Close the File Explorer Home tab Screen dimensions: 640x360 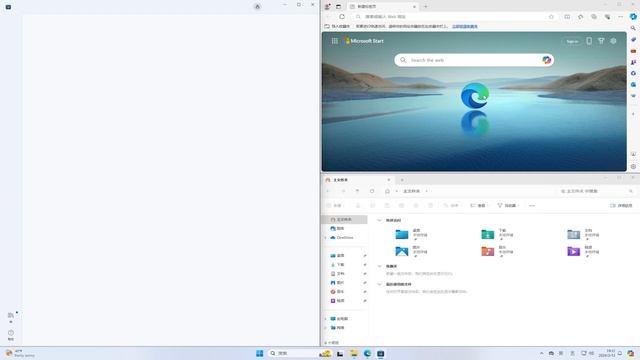coord(389,180)
